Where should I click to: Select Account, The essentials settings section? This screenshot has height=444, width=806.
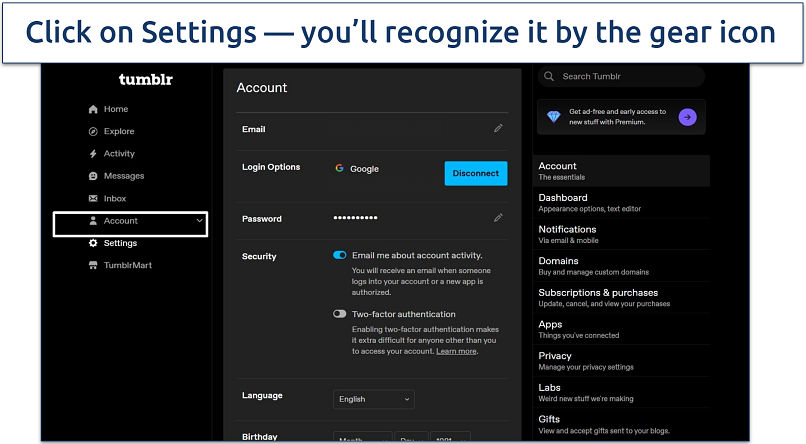click(x=621, y=171)
